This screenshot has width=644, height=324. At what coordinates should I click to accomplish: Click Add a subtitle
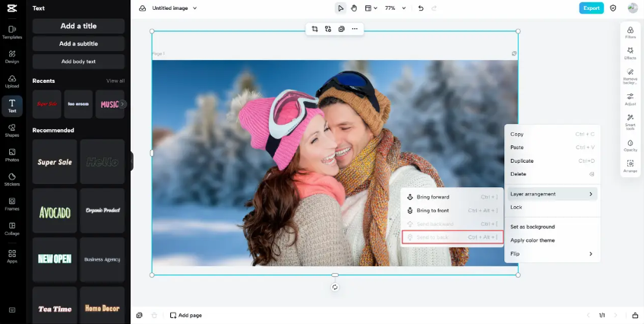78,43
